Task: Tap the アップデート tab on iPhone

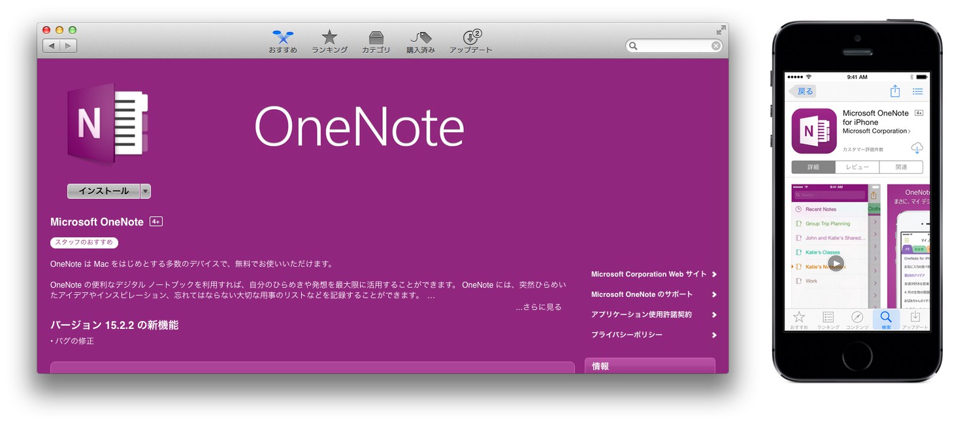Action: [915, 320]
